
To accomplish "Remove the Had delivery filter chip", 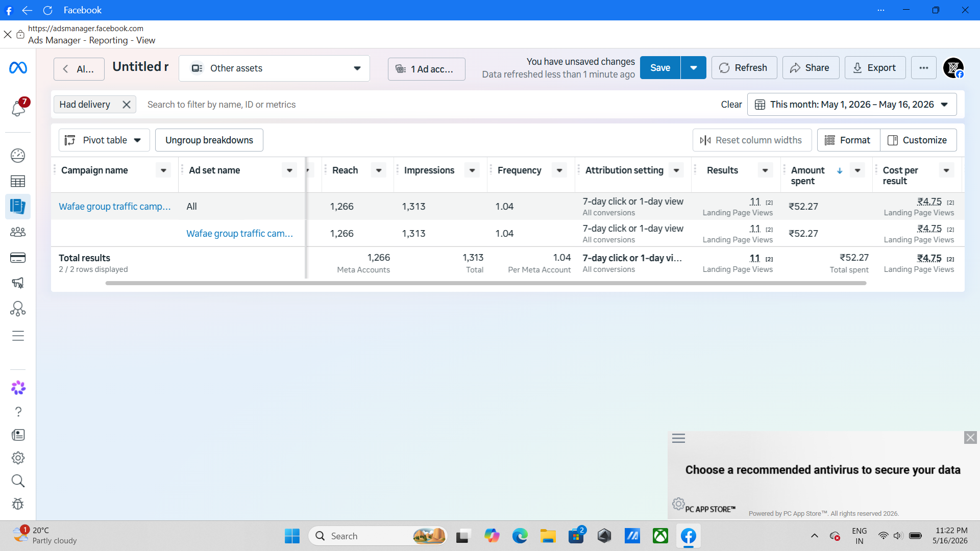I will (127, 105).
